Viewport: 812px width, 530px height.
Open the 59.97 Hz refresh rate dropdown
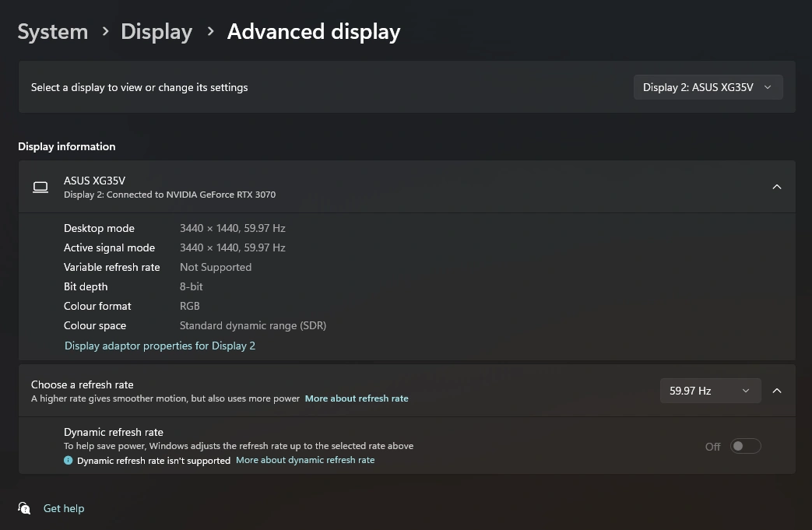[709, 391]
